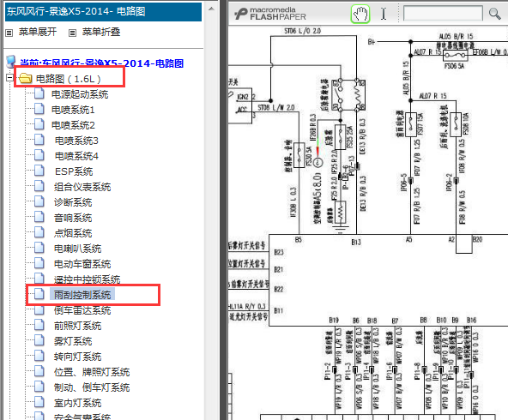
Task: Click the 东风风行-景逸X5-2014- 电路图 title bar
Action: click(103, 12)
